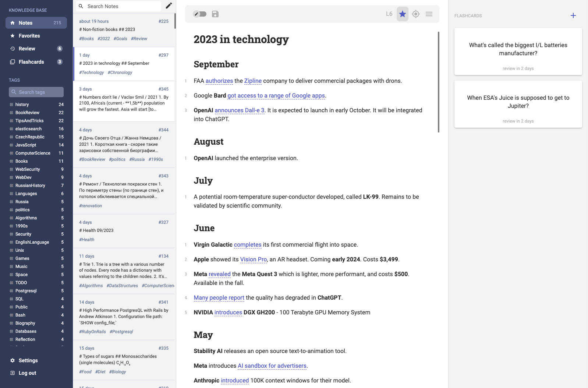Click the Search Notes field
The height and width of the screenshot is (388, 588).
click(x=118, y=6)
